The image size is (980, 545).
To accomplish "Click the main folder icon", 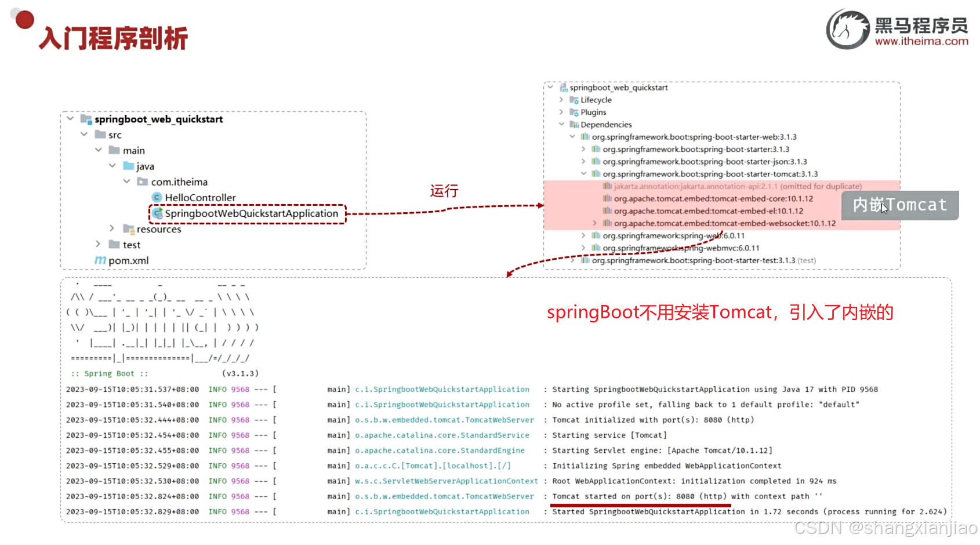I will pyautogui.click(x=114, y=151).
